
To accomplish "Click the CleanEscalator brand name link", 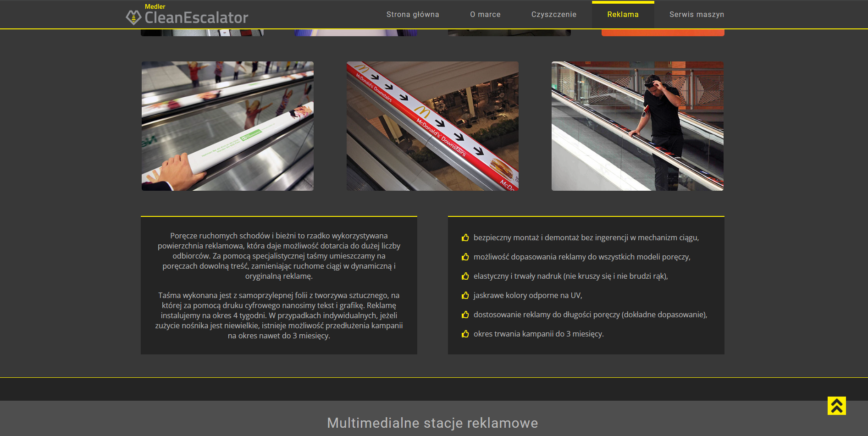I will (196, 18).
